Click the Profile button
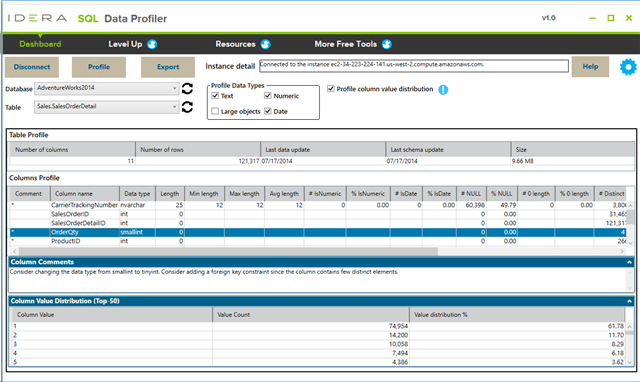This screenshot has width=640, height=382. [x=99, y=67]
